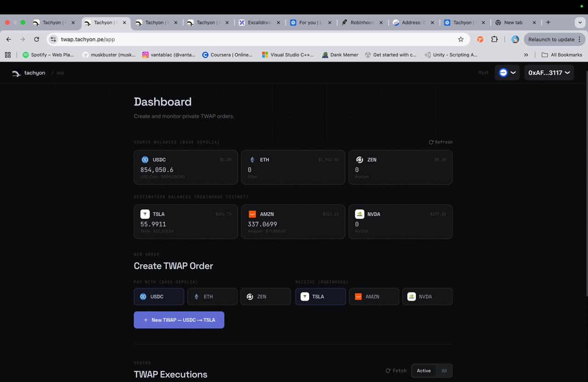Switch orders filter to All

[444, 371]
